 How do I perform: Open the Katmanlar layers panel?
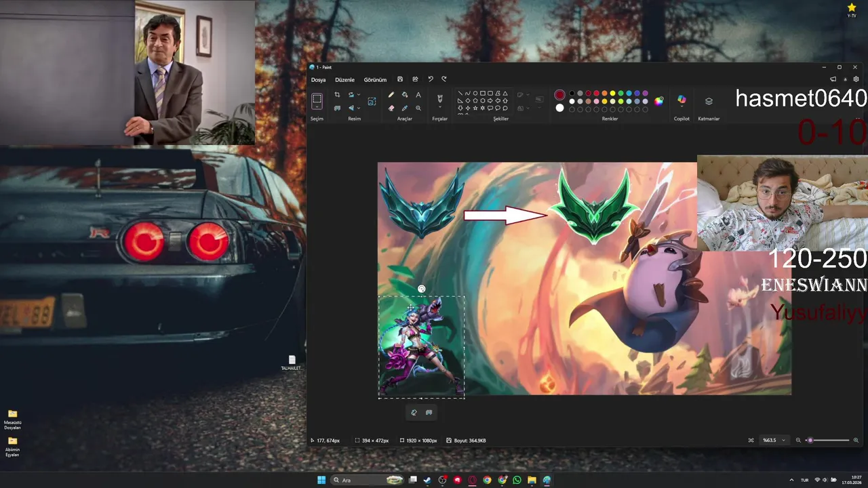click(x=709, y=101)
